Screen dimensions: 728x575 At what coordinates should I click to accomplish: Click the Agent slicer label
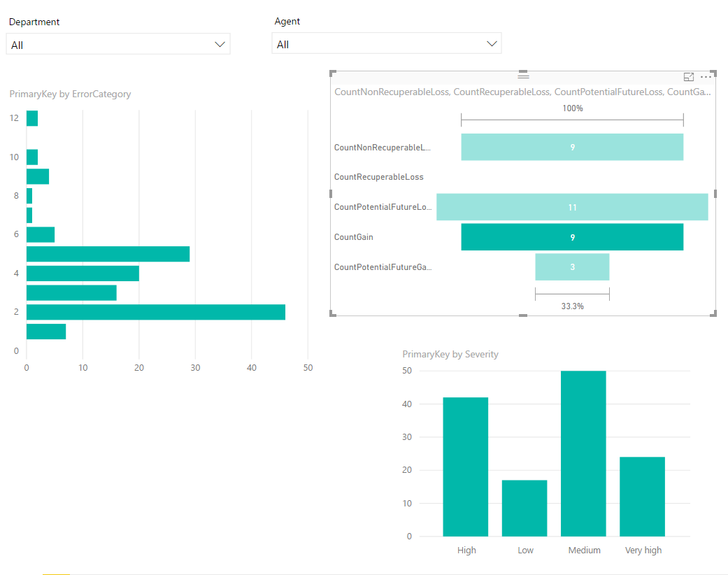point(287,22)
